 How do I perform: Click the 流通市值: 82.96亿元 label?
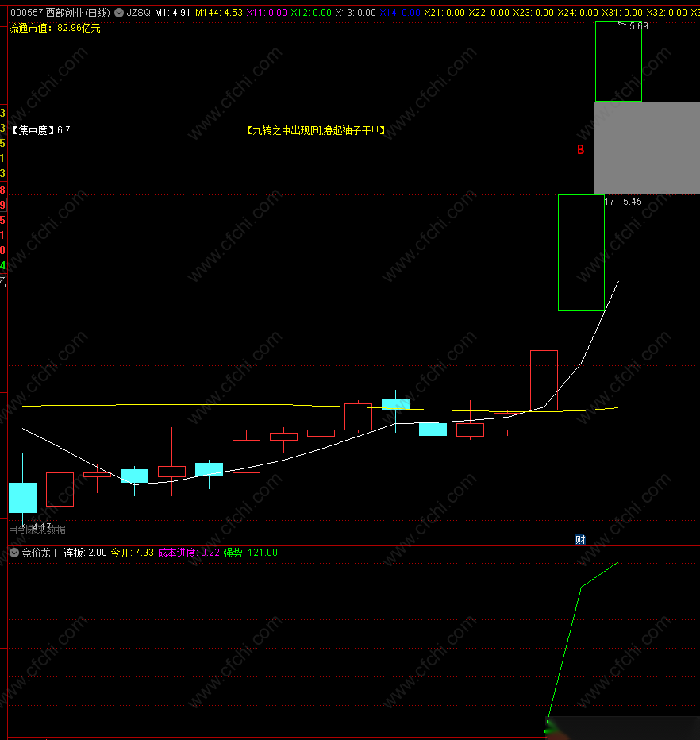pos(55,29)
